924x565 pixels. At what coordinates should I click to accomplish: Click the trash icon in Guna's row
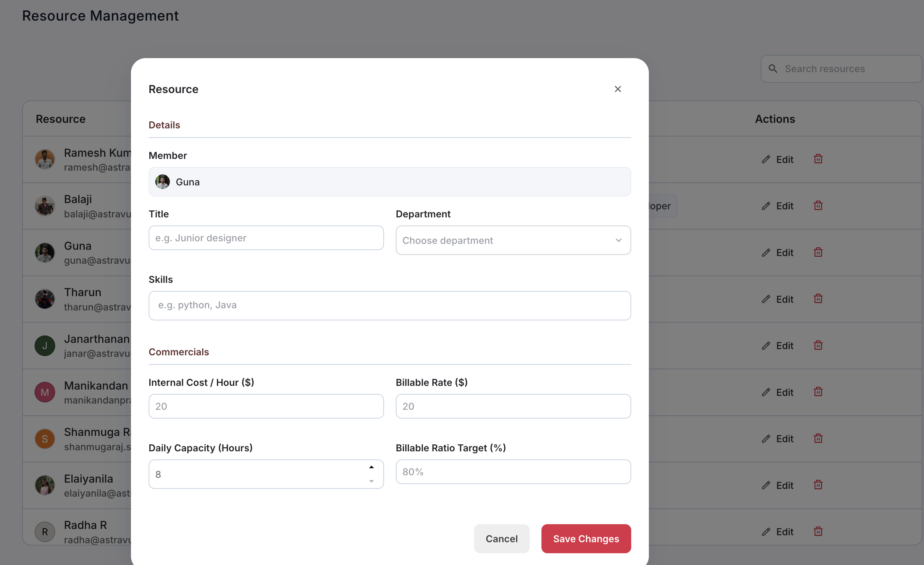click(x=818, y=252)
